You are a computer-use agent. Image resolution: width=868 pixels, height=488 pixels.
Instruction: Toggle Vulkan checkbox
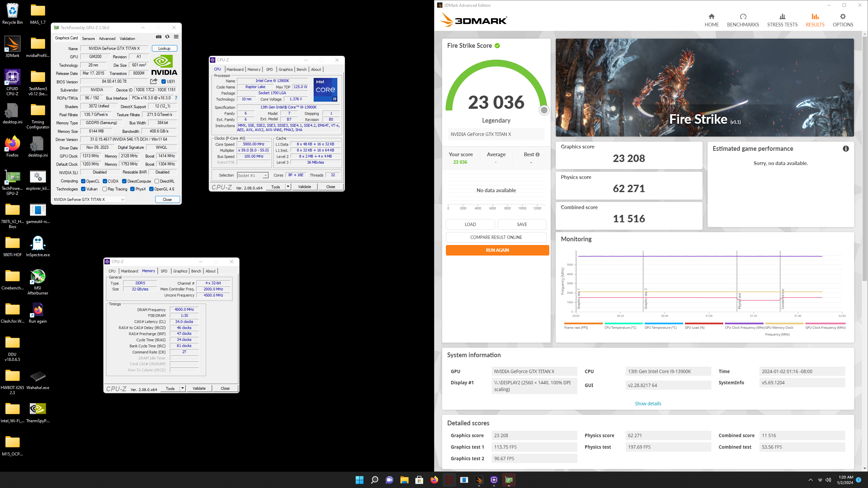click(x=83, y=189)
